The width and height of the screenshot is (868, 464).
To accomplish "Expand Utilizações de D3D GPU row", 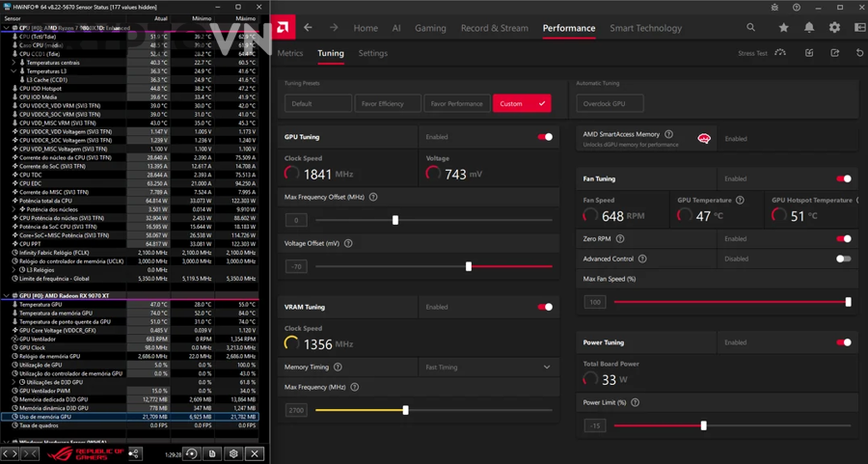I will coord(14,382).
